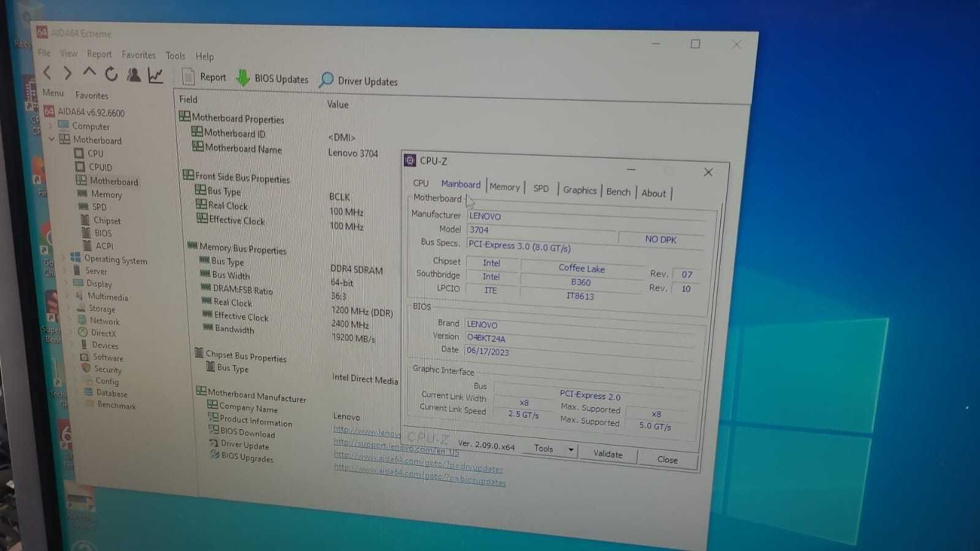Select AIDA64 v6.92.6600 root tree node
Viewport: 980px width, 551px height.
[84, 112]
